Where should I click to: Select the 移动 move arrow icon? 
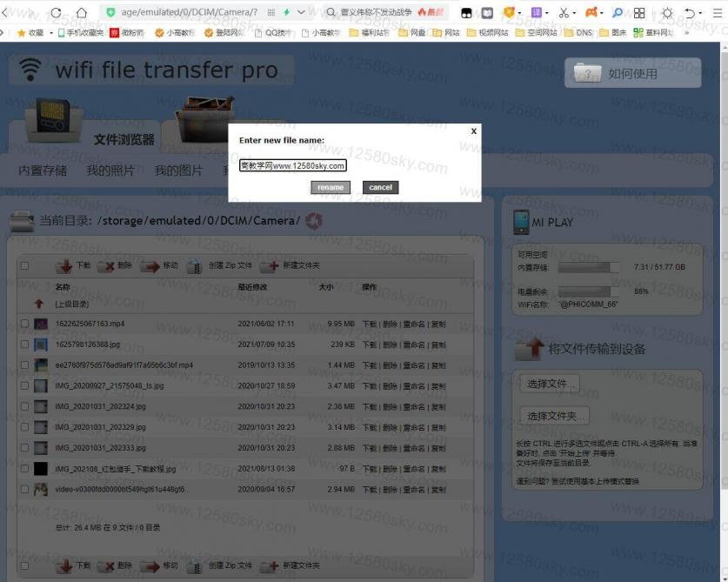coord(151,264)
